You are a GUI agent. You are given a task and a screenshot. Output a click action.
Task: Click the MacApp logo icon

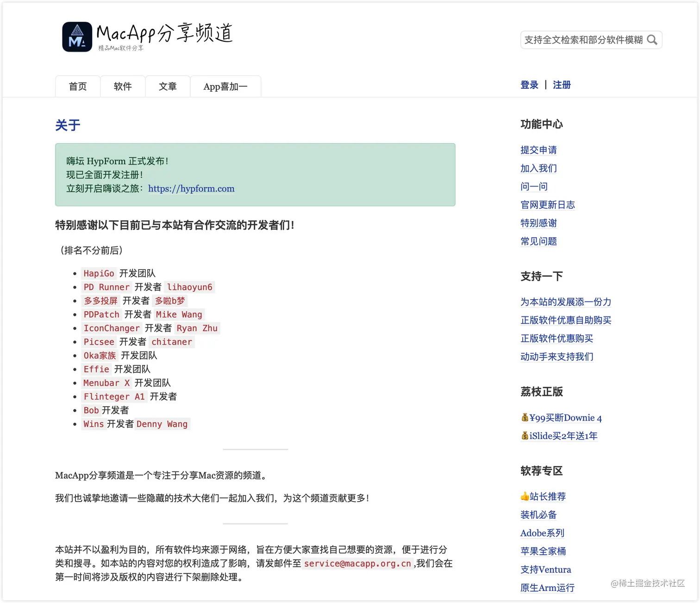tap(77, 37)
